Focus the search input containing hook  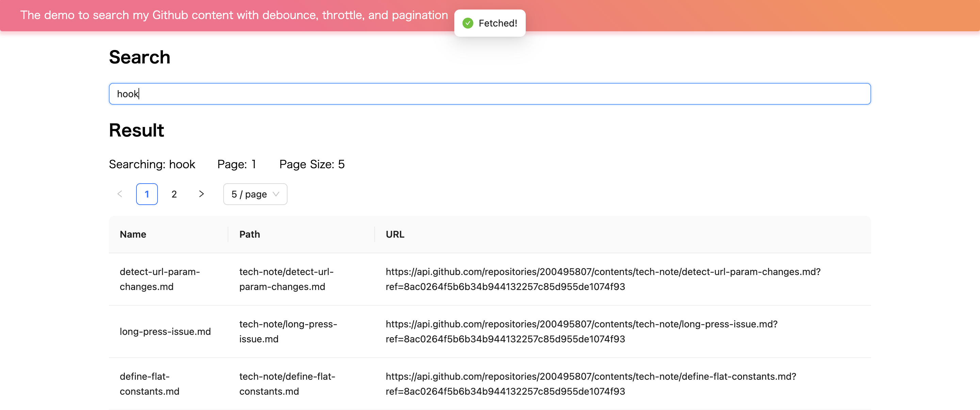click(489, 94)
